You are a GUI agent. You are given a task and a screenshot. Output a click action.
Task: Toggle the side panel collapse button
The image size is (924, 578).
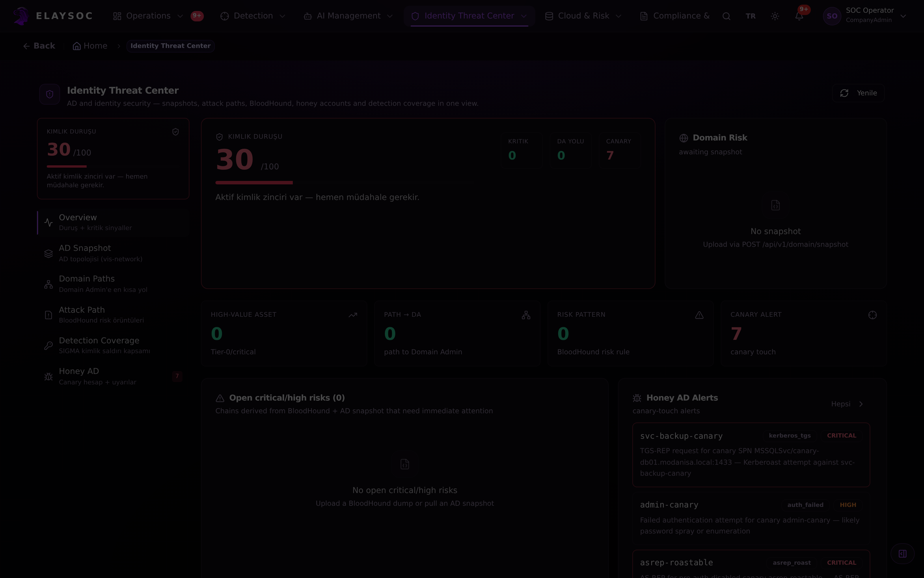tap(903, 554)
